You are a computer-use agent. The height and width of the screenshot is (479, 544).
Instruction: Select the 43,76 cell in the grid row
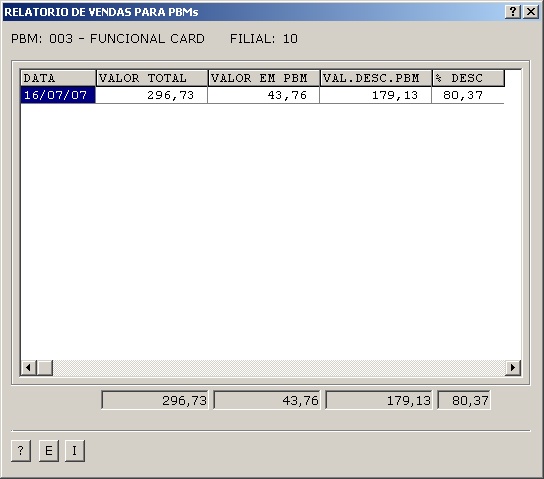[264, 95]
